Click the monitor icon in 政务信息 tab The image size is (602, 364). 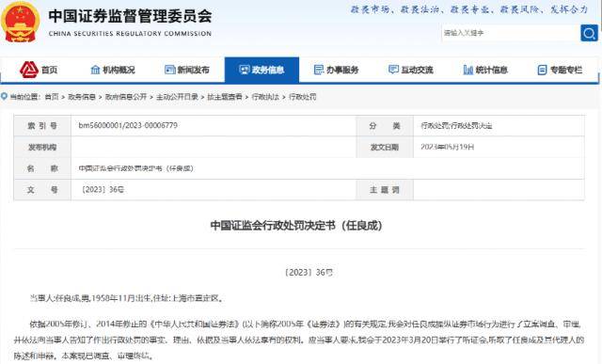tap(245, 70)
